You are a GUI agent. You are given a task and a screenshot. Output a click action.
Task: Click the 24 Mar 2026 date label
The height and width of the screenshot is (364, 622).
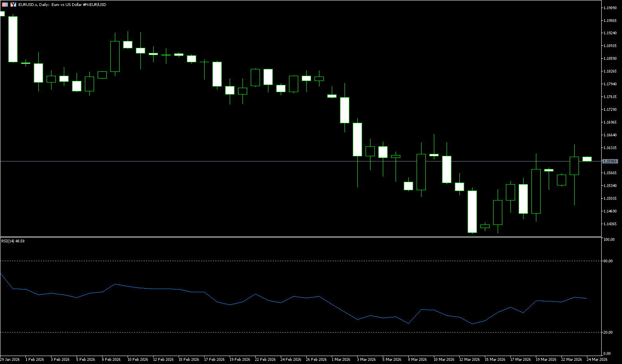coord(597,359)
